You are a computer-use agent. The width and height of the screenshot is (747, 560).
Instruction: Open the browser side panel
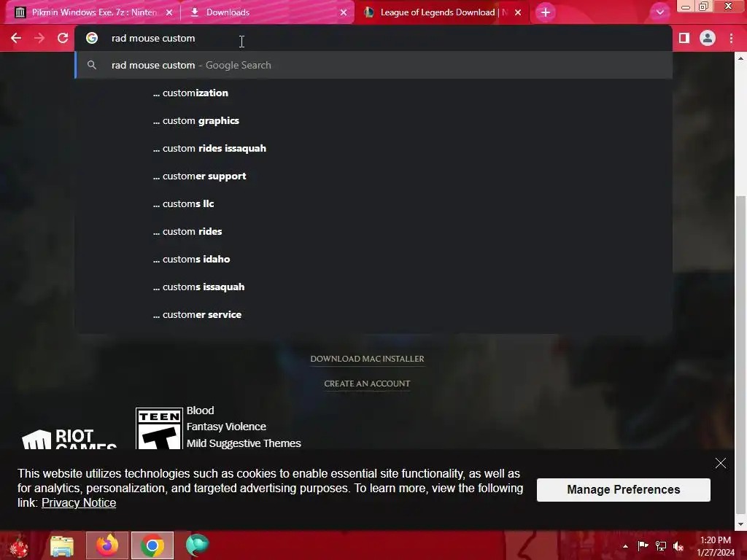pos(684,38)
